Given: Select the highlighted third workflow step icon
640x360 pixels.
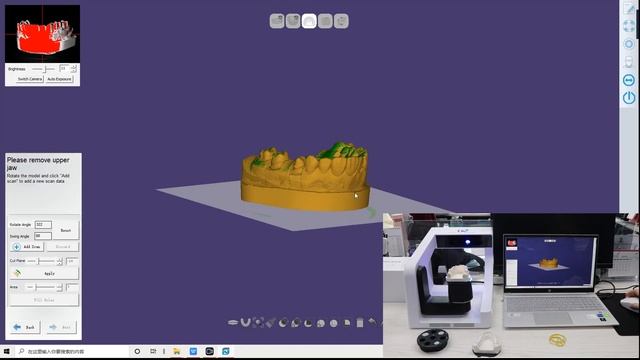Looking at the screenshot, I should point(309,21).
